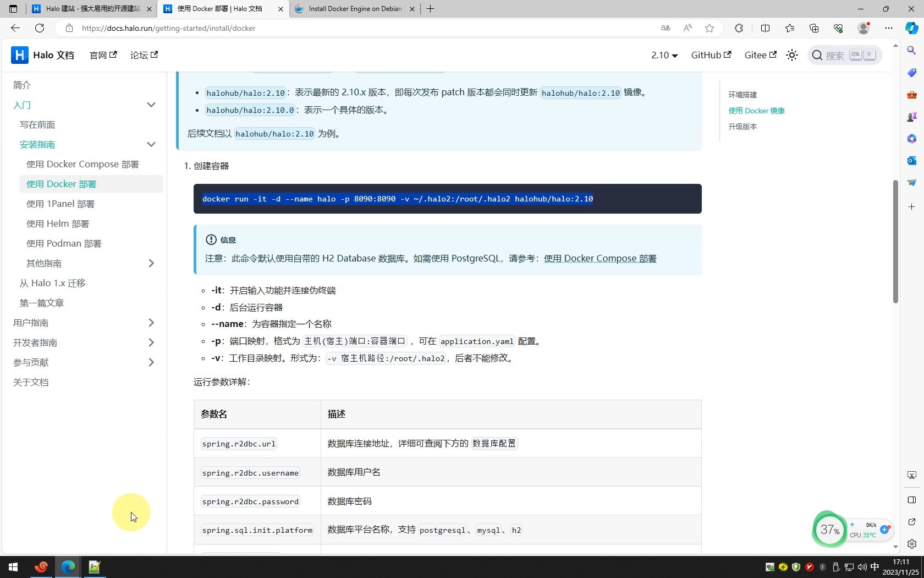Open version 2.10 dropdown

point(664,55)
